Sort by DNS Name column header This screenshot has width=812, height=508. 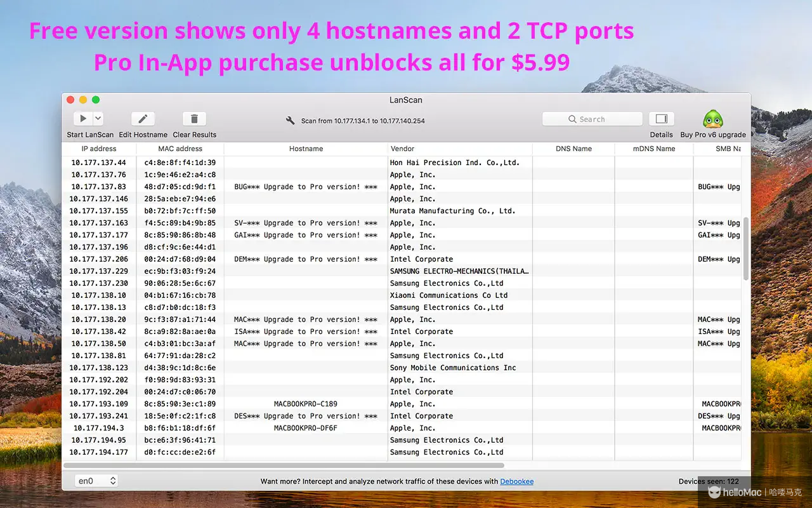point(573,149)
